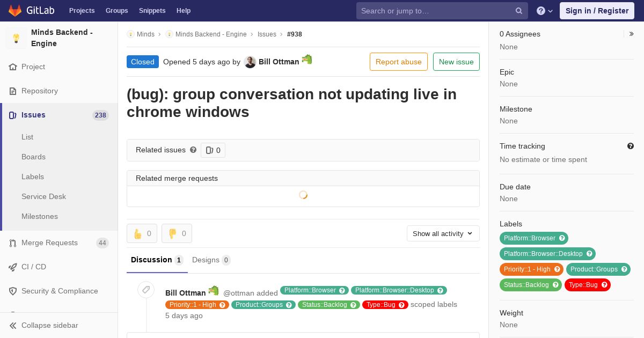Click Minds Backend - Engine breadcrumb link
Viewport: 644px width, 338px height.
(211, 34)
